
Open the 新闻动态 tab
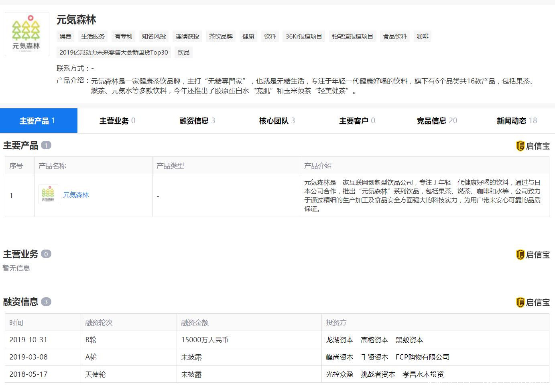(x=516, y=121)
